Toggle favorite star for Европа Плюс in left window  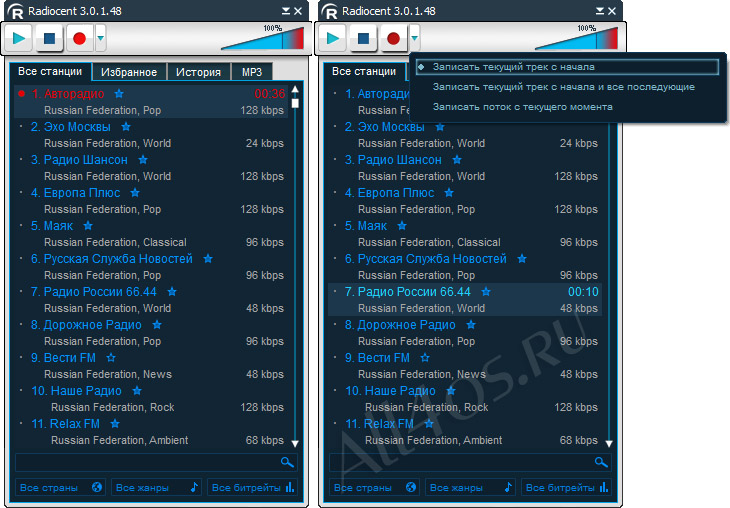click(135, 193)
